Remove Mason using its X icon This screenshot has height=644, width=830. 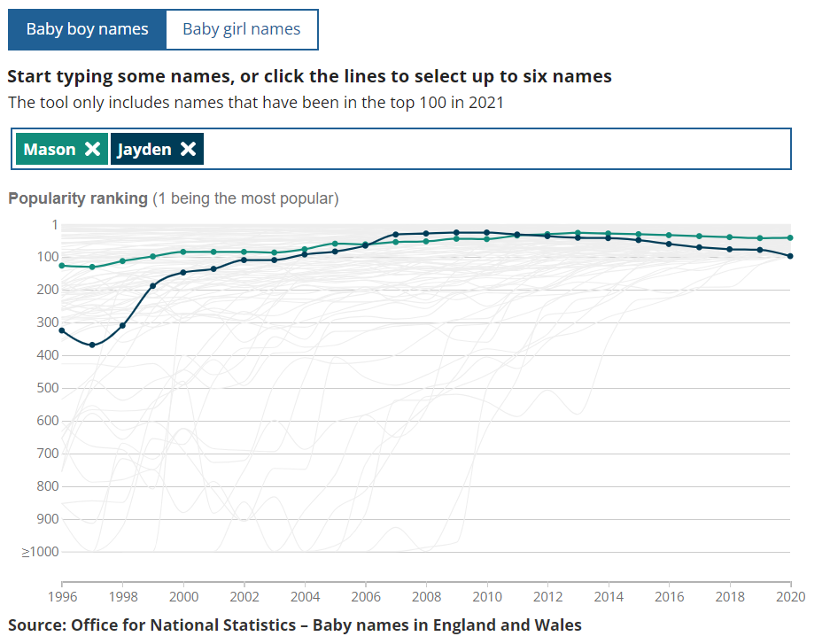92,149
